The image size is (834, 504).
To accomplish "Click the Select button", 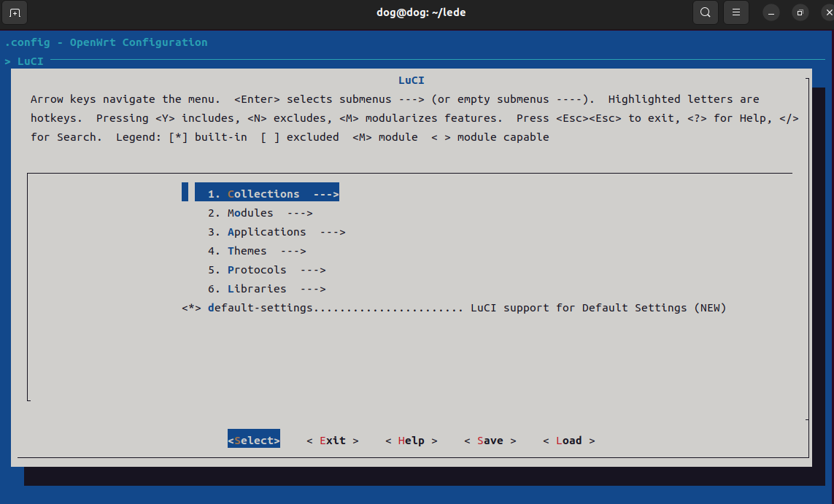I will [x=254, y=441].
